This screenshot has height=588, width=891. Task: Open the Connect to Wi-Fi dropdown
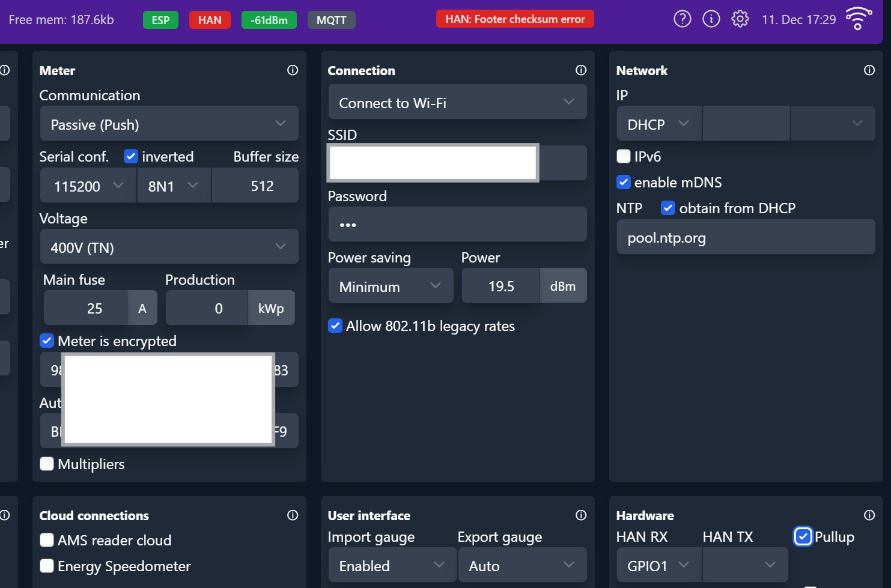(x=457, y=102)
